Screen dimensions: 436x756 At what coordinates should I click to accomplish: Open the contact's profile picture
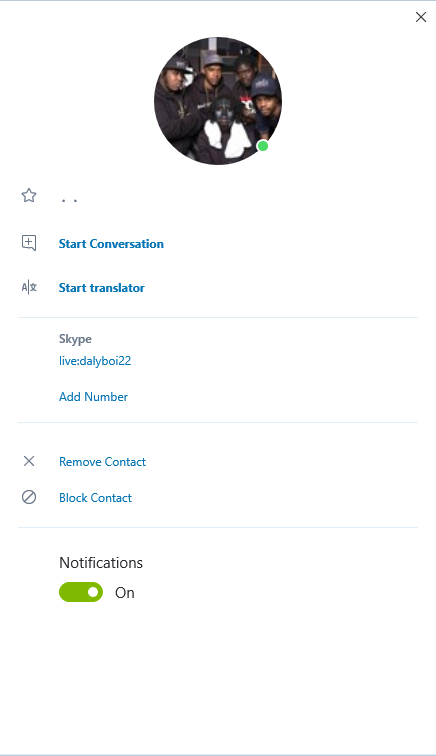pos(218,101)
